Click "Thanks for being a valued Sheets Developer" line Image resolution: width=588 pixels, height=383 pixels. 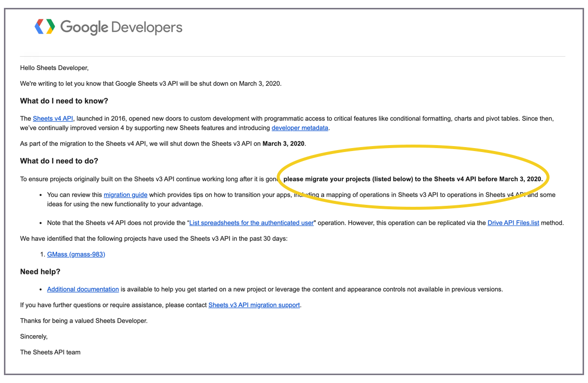tap(84, 321)
